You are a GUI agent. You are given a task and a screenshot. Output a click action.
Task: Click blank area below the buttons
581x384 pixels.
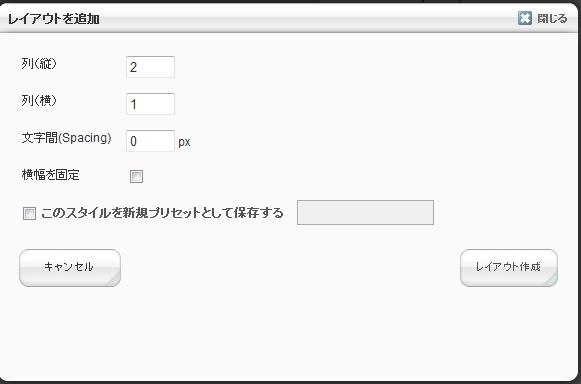coord(289,334)
